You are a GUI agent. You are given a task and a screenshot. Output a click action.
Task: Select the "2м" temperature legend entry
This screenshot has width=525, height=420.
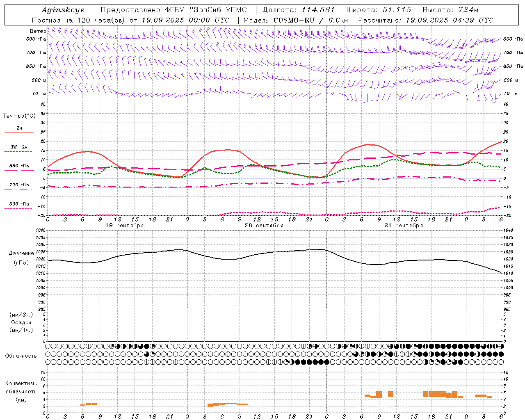click(19, 128)
